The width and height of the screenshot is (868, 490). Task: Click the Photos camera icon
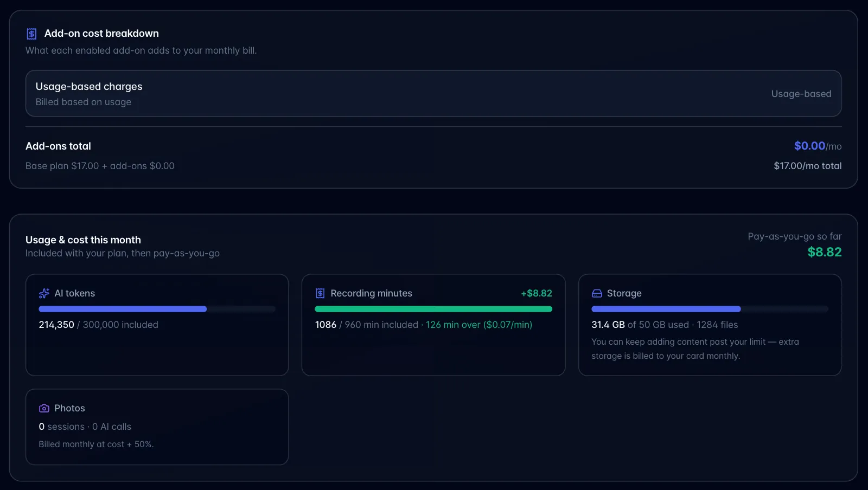[44, 408]
